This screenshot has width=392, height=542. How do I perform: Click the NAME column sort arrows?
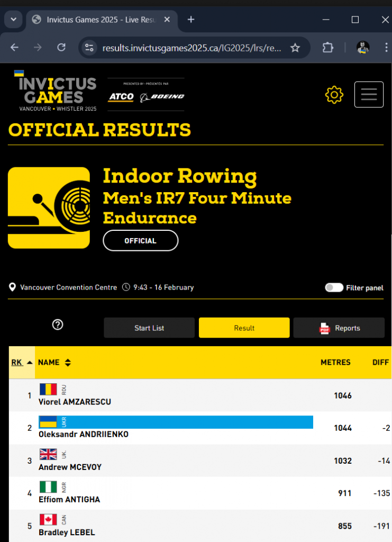click(x=68, y=362)
